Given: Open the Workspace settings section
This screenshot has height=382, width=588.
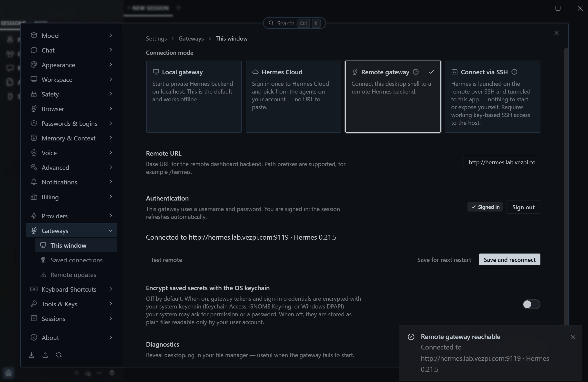Looking at the screenshot, I should point(71,79).
